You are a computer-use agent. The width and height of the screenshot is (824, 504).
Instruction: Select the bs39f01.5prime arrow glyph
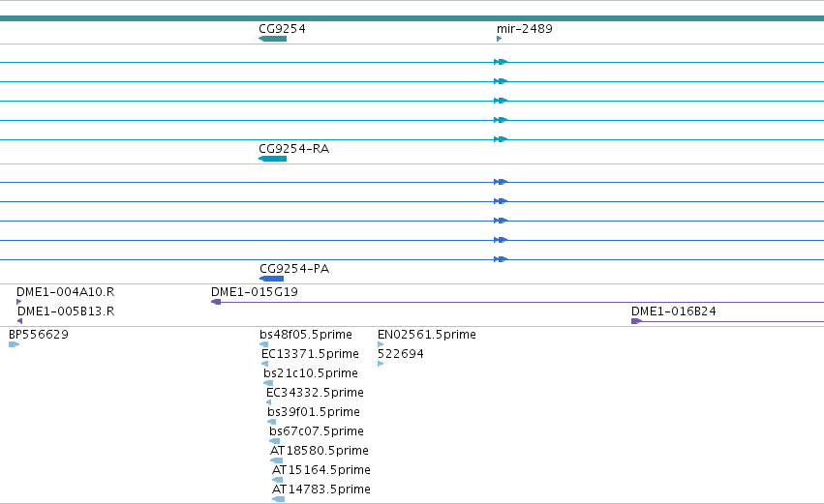tap(271, 422)
